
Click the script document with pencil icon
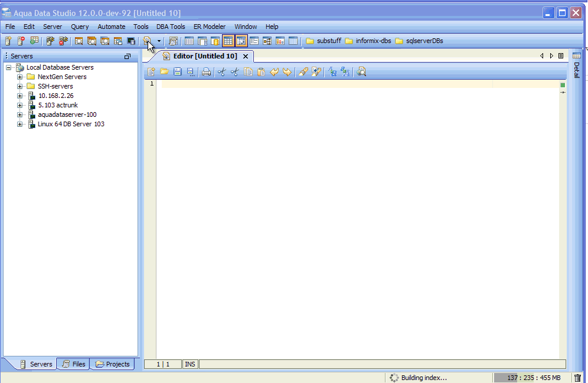tap(147, 41)
